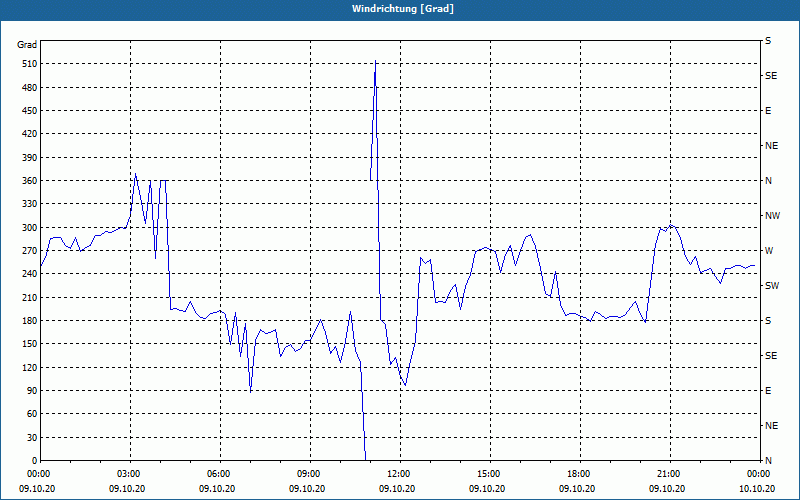
Task: Click the 18:00 time label
Action: coord(580,474)
